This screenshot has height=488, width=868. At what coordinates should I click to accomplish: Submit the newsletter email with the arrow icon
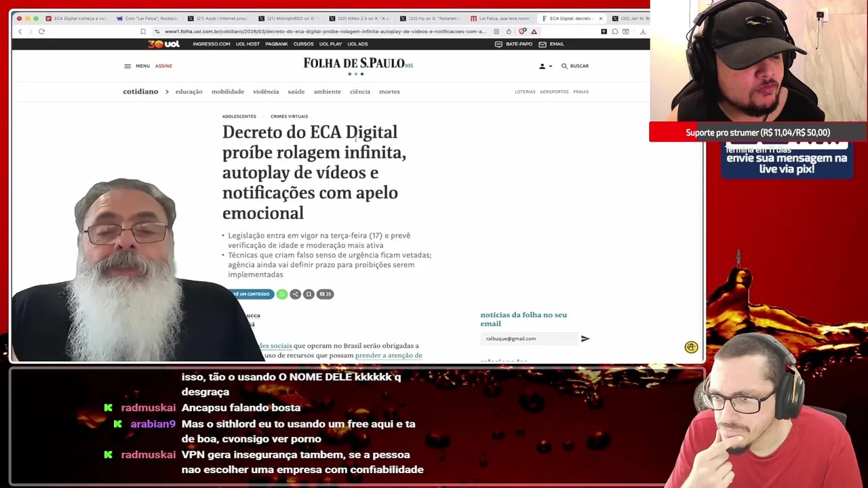click(x=585, y=338)
